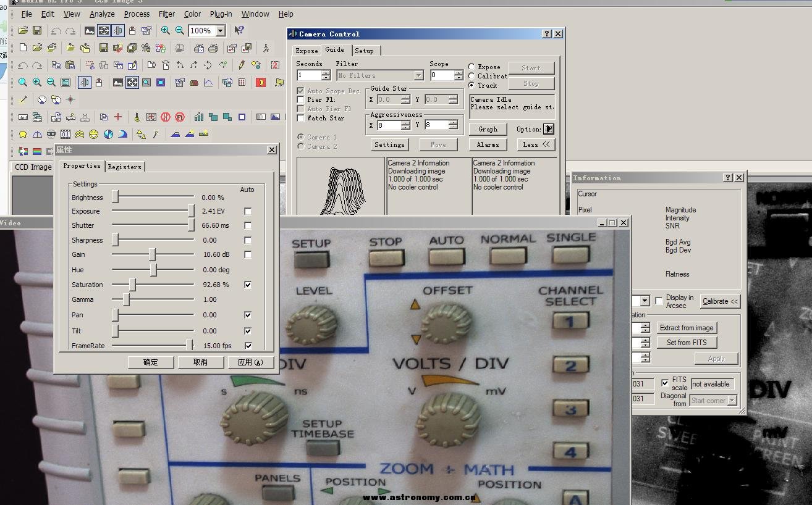Click the blue wave icon
This screenshot has height=505, width=812.
(x=122, y=134)
